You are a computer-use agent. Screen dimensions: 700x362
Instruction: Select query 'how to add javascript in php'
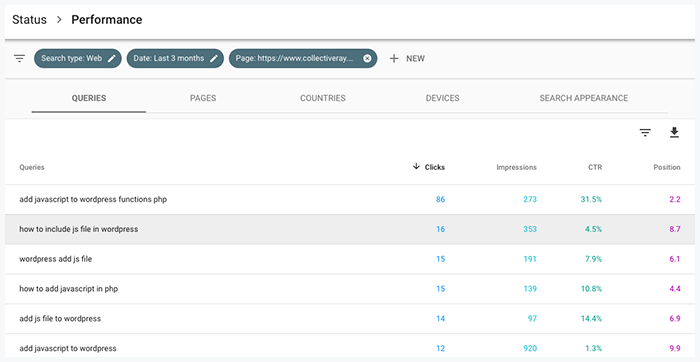(x=68, y=289)
